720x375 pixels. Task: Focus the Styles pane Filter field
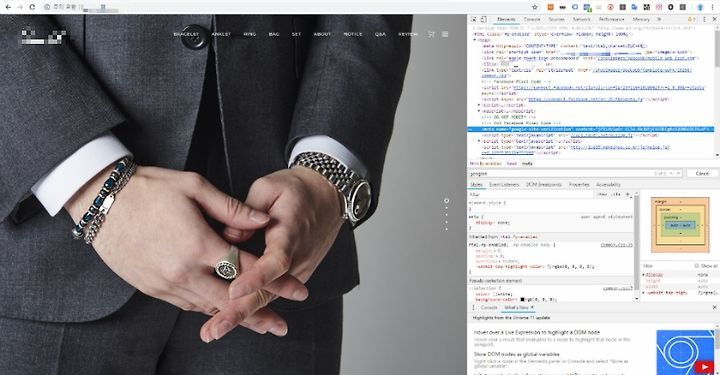click(x=530, y=195)
